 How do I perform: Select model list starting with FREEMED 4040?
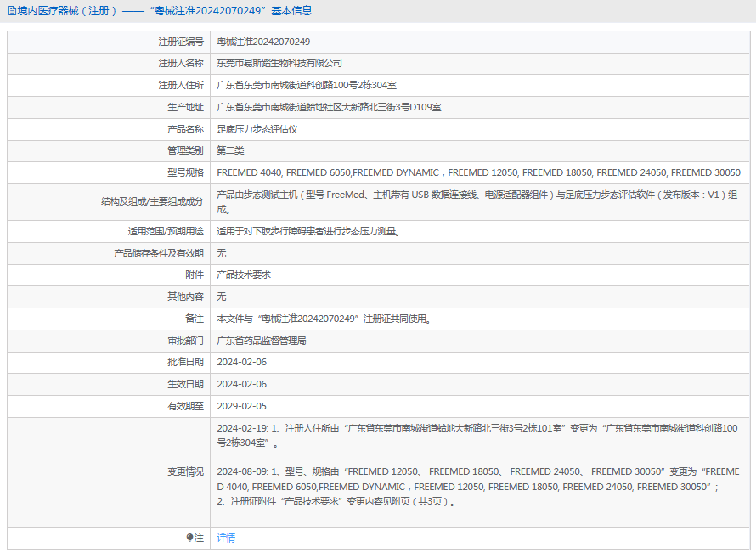tap(478, 172)
